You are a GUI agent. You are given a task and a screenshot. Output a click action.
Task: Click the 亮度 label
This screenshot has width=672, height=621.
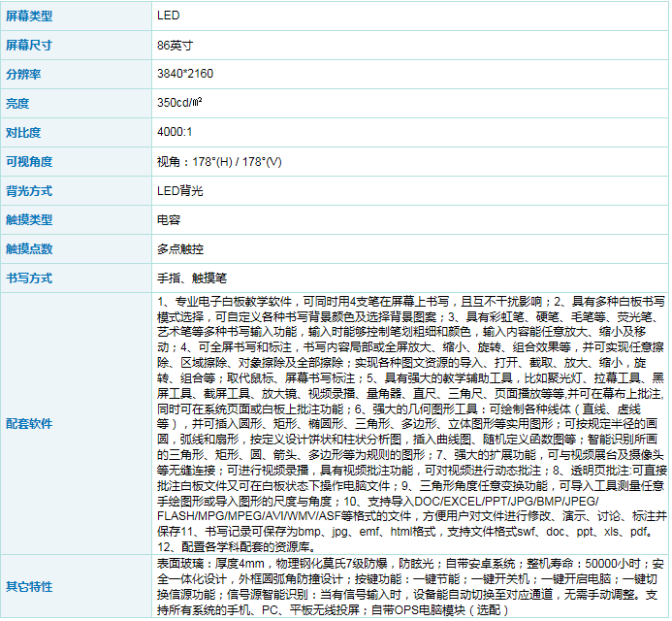(17, 104)
